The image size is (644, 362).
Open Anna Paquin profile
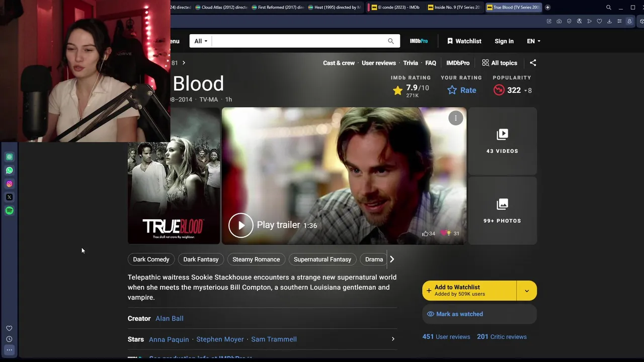click(x=169, y=339)
